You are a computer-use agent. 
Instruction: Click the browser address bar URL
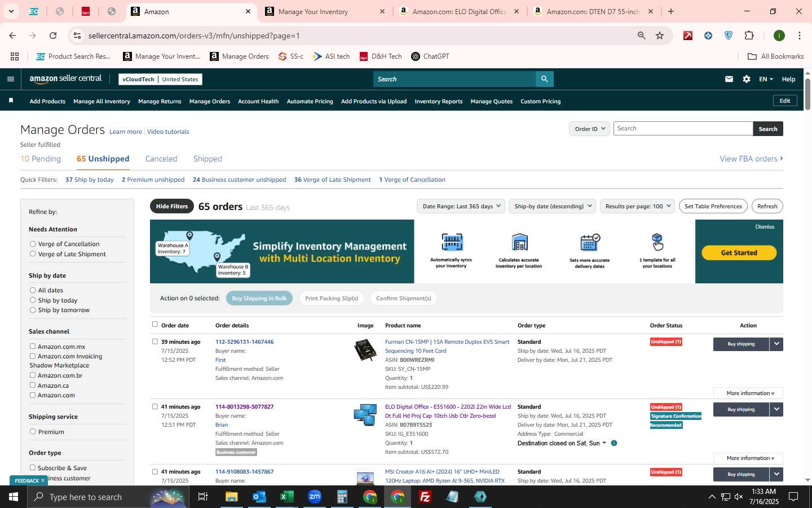click(x=194, y=36)
